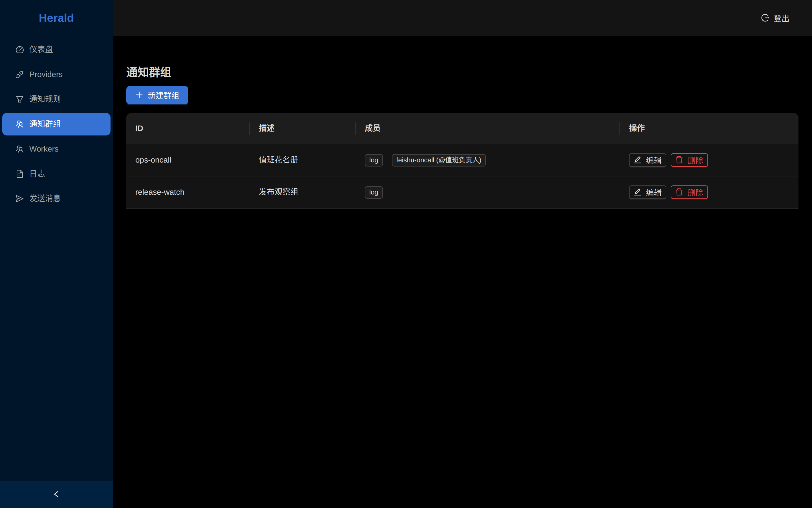Click the pencil icon in release-watch row
Screen dimensions: 812x508
pos(637,192)
